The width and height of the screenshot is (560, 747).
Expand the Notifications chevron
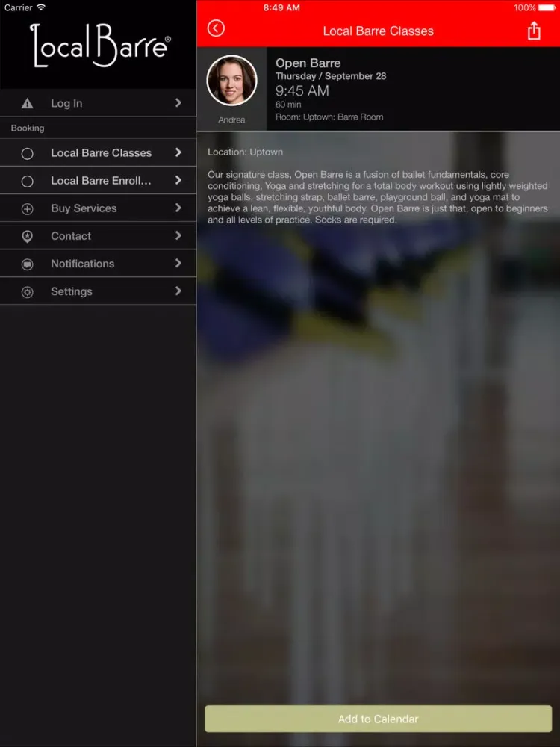pyautogui.click(x=178, y=262)
